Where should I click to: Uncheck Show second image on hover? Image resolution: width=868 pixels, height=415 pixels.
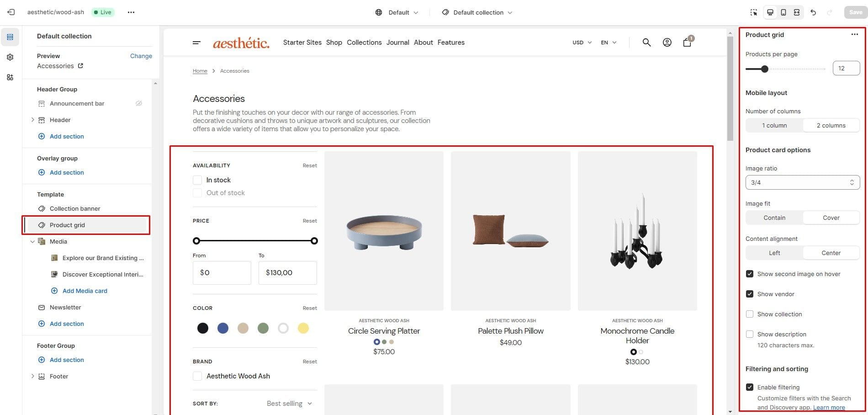coord(750,274)
